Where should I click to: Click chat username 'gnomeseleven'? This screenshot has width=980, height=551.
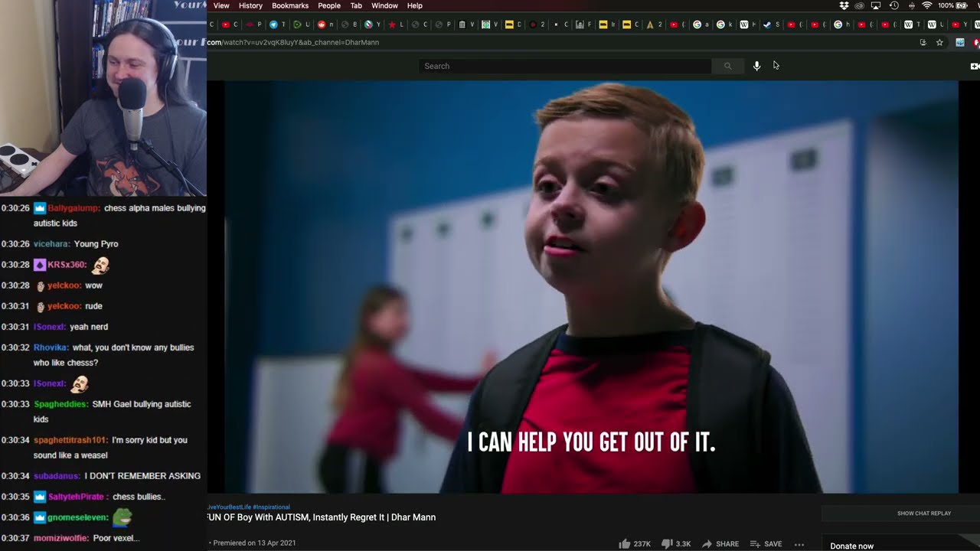tap(77, 517)
